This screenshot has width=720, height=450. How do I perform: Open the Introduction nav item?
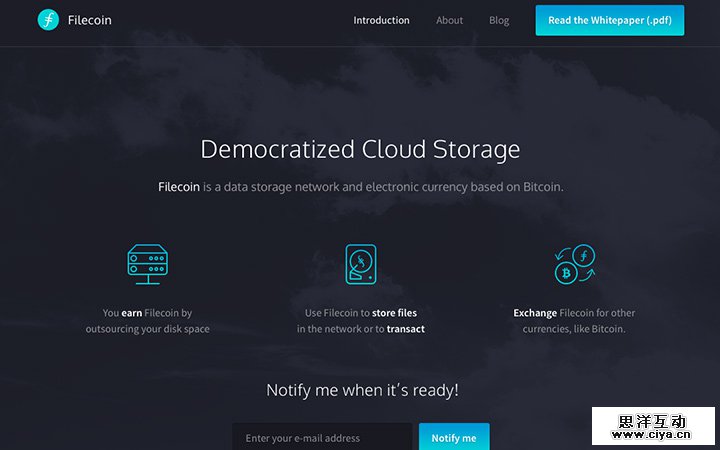[381, 20]
